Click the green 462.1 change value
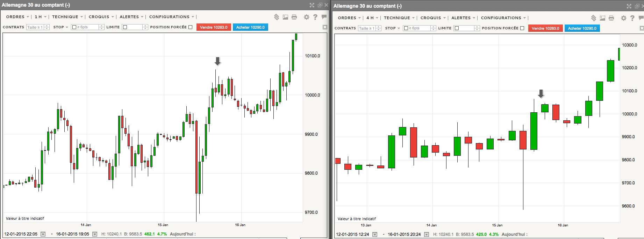Viewport: 644px width, 239px height. pos(149,234)
